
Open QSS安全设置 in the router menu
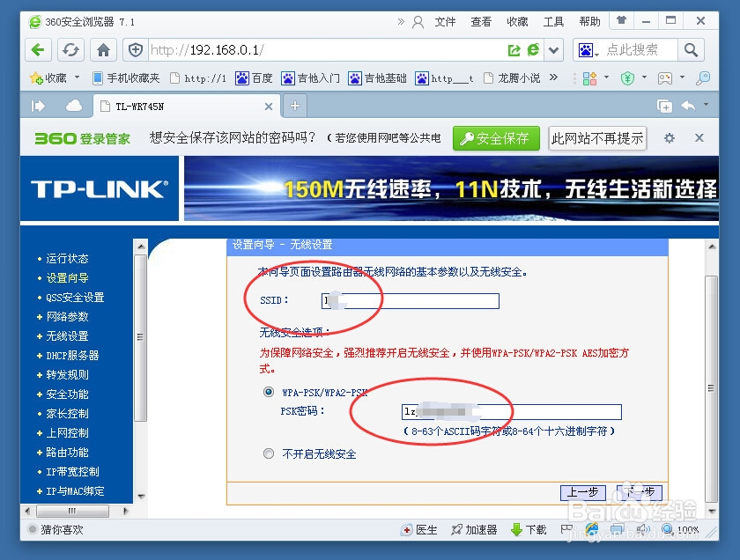(75, 298)
